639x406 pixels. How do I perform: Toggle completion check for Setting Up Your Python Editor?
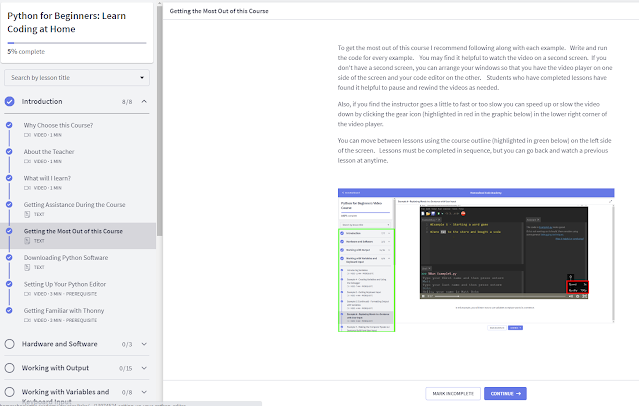[x=9, y=284]
